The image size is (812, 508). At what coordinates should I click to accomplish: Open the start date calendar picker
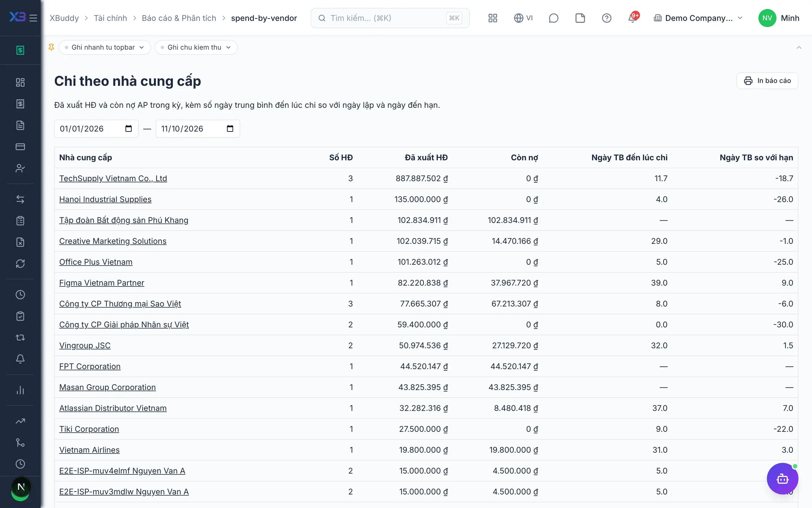(129, 129)
